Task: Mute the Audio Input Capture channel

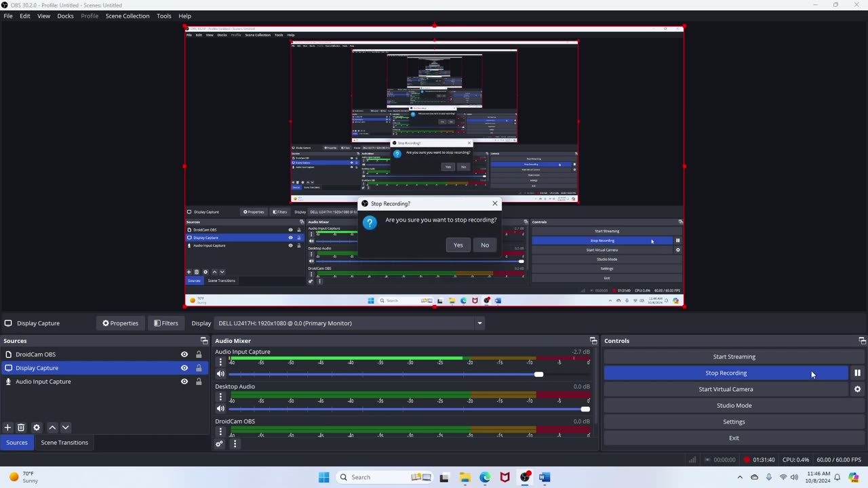Action: click(x=220, y=374)
